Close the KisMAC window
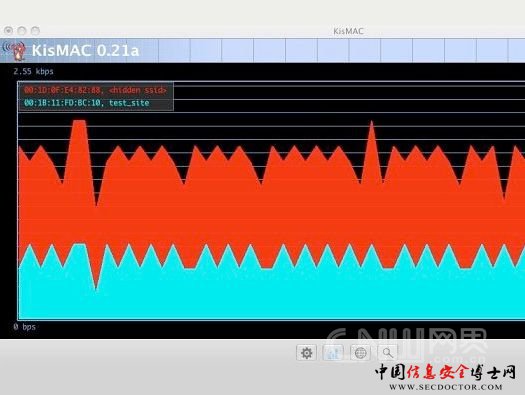The height and width of the screenshot is (395, 525). [8, 31]
